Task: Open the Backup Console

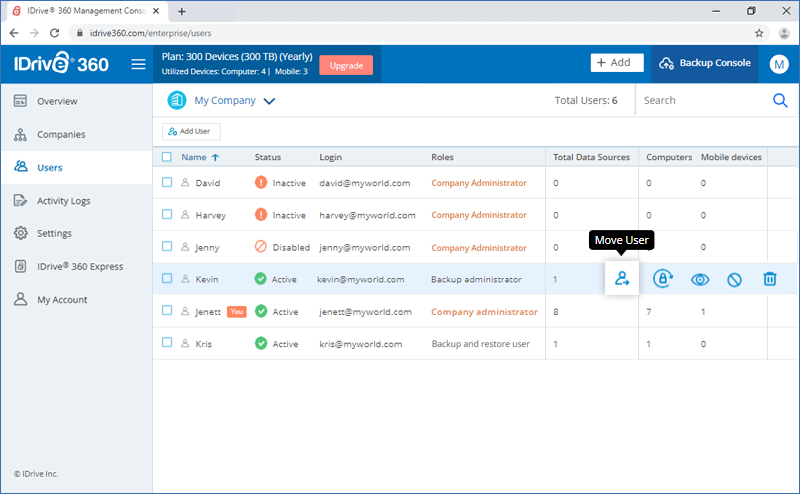Action: [x=705, y=63]
